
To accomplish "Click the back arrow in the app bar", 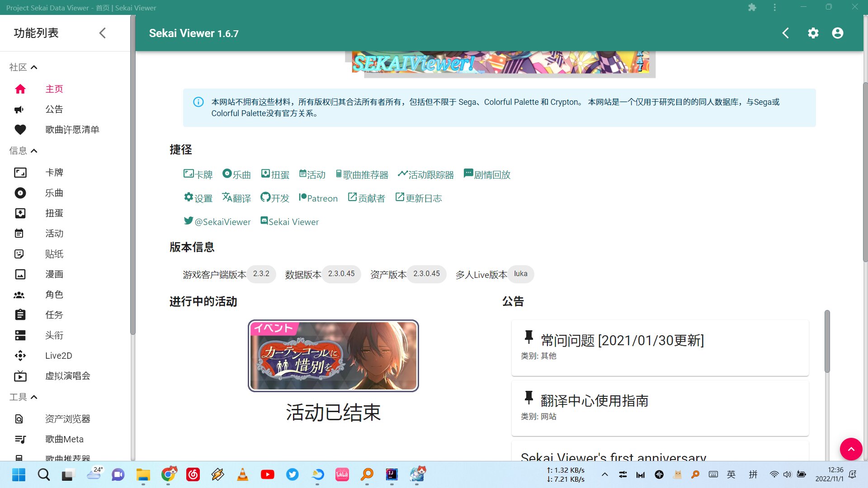I will coord(785,33).
